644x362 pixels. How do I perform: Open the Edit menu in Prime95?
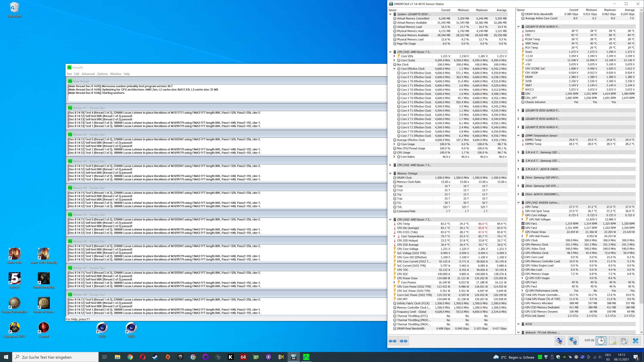tap(76, 74)
